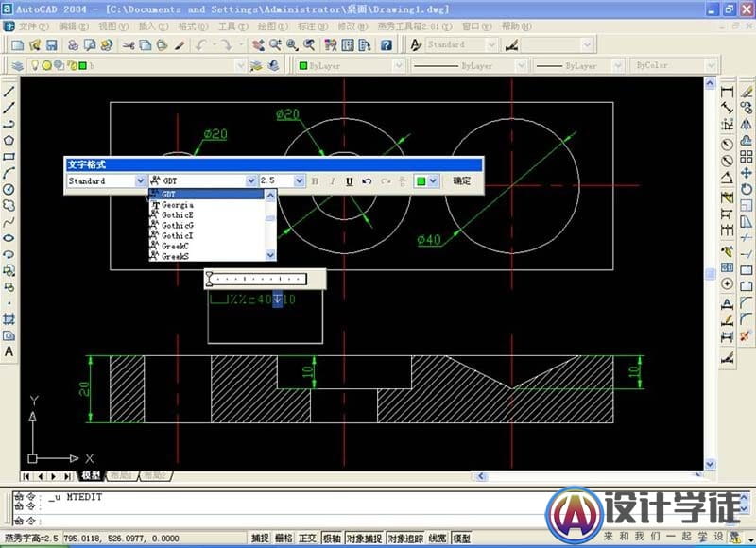
Task: Click the Radius Dimension icon
Action: [727, 145]
